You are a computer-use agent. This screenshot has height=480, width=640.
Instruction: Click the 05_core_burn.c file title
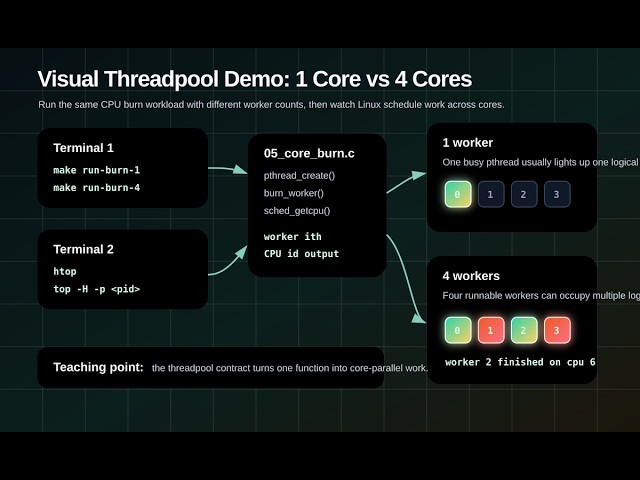pyautogui.click(x=309, y=153)
